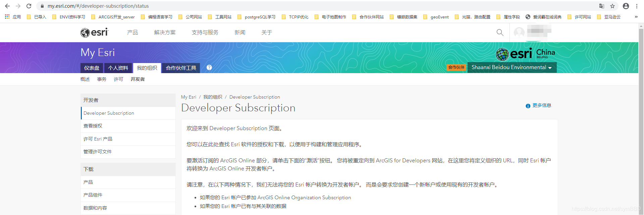This screenshot has height=215, width=644.
Task: Bookmark this page with the star icon
Action: coord(612,6)
